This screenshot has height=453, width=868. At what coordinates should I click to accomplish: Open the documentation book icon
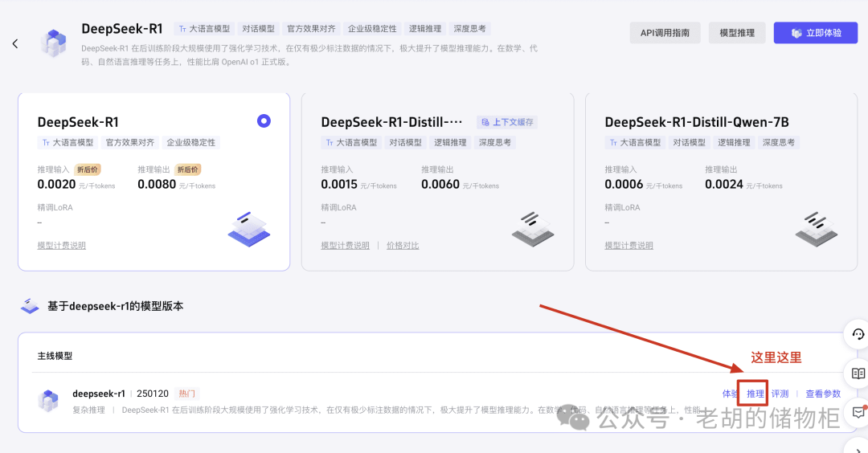coord(858,373)
